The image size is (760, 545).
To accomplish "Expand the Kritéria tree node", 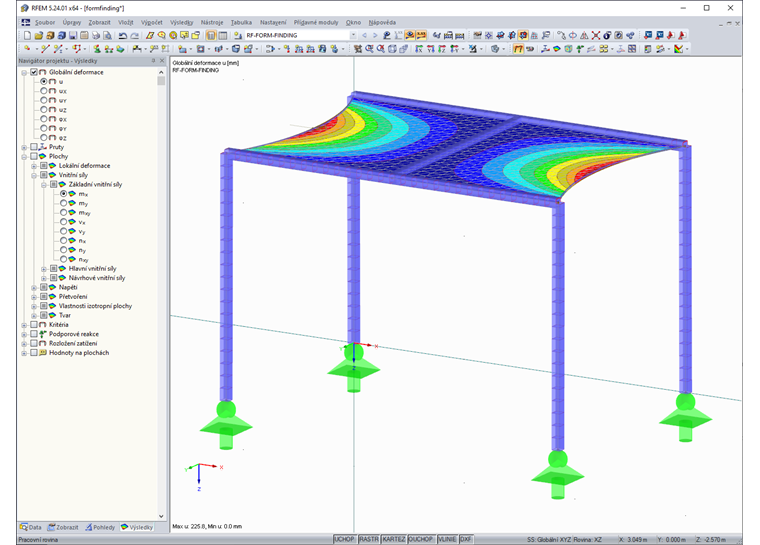I will (x=24, y=325).
